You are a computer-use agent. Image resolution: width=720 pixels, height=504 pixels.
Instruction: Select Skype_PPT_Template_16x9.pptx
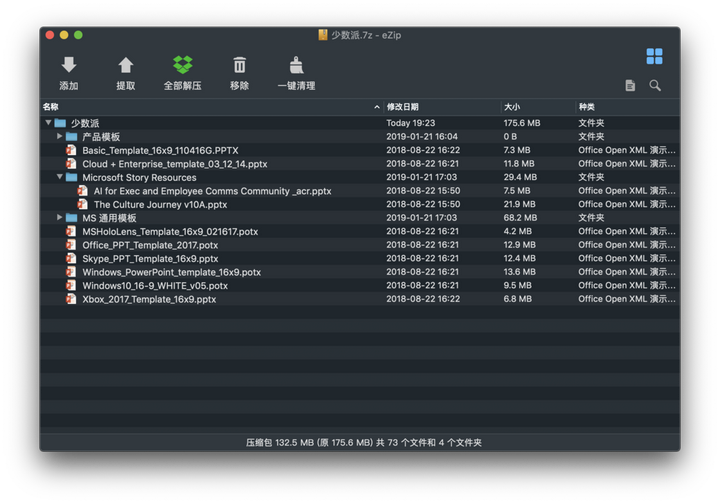pyautogui.click(x=360, y=258)
